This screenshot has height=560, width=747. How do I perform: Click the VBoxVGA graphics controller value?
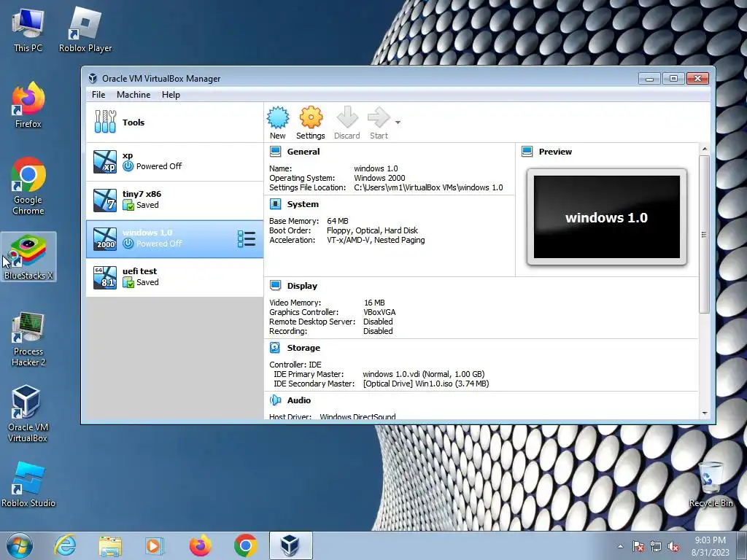(x=379, y=312)
